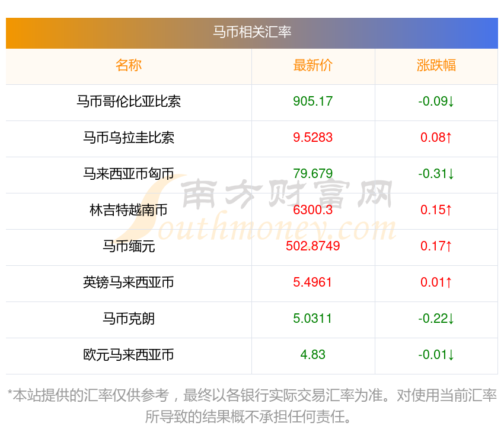Click change value -0.01↓
The width and height of the screenshot is (504, 435).
436,354
